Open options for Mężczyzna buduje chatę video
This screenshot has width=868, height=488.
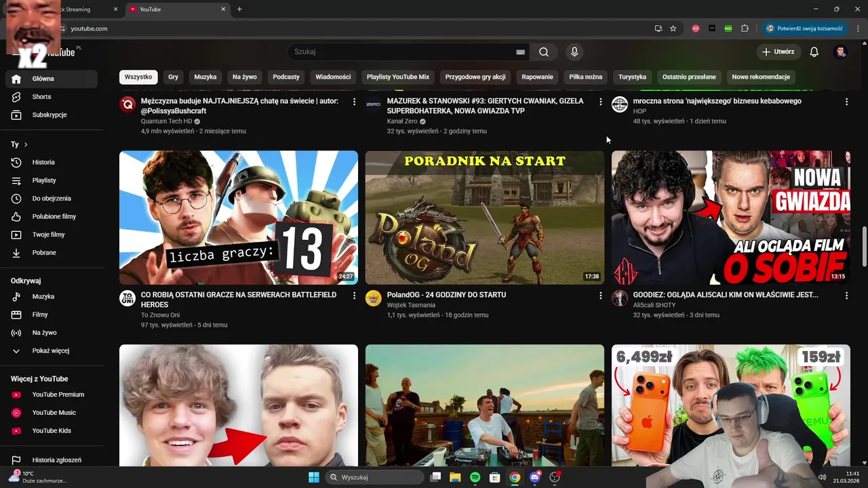[x=354, y=102]
